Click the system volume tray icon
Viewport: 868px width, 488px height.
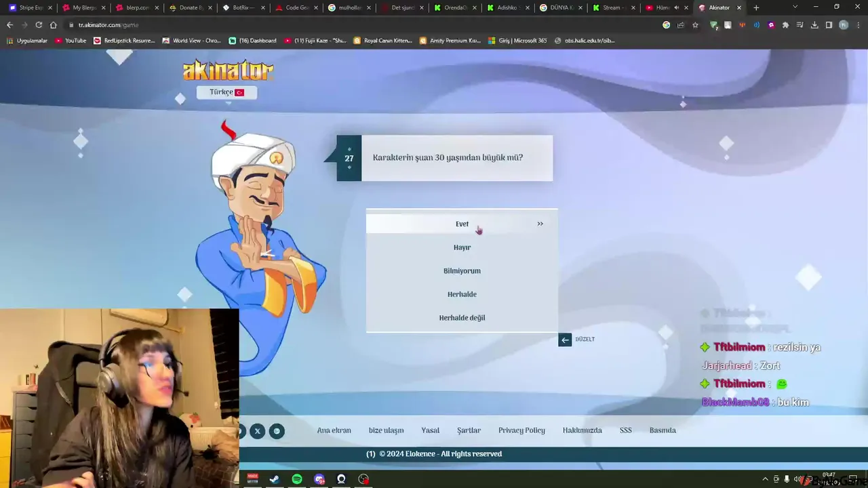click(x=797, y=479)
